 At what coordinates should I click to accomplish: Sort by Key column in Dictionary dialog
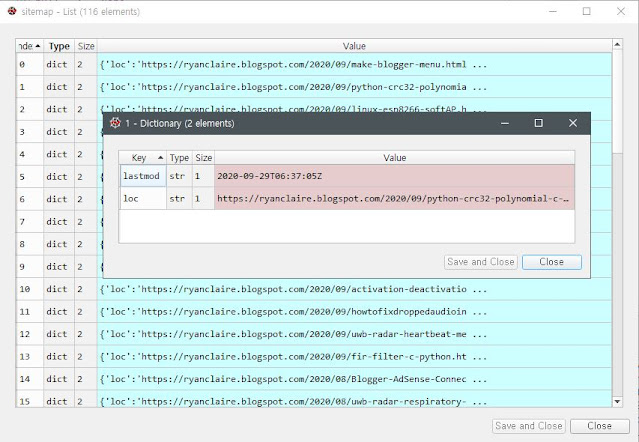click(x=143, y=158)
